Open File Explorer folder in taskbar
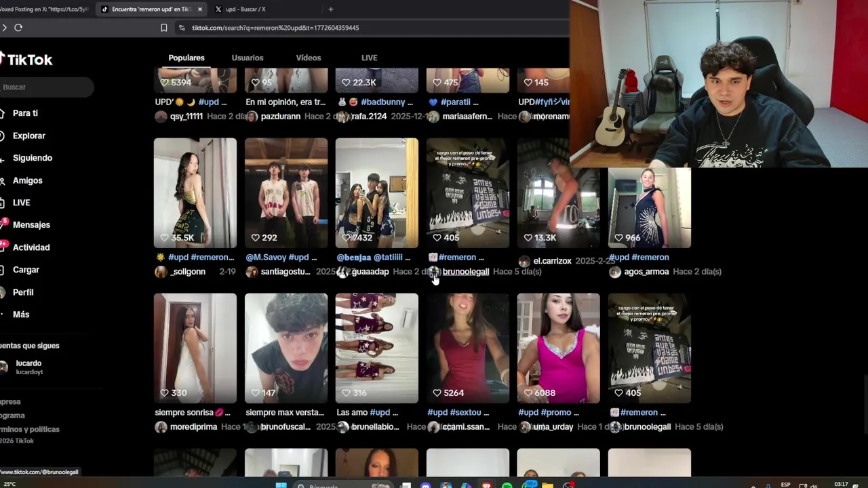The height and width of the screenshot is (488, 868). 547,485
